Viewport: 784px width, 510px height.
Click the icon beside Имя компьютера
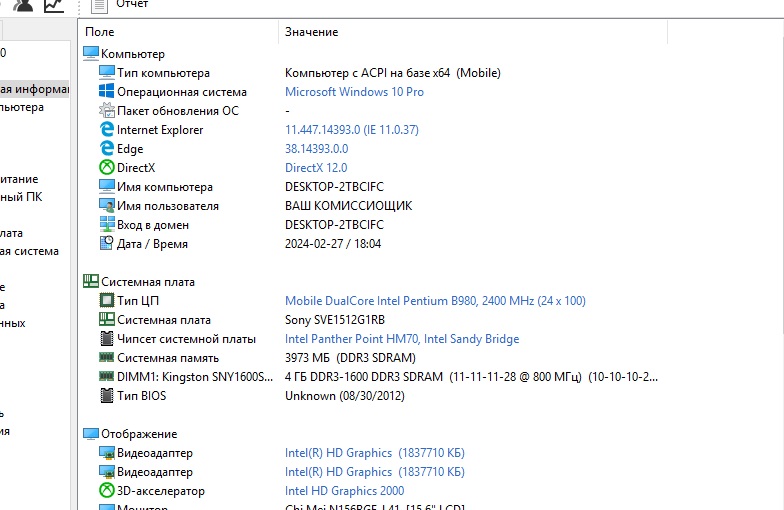click(x=106, y=186)
